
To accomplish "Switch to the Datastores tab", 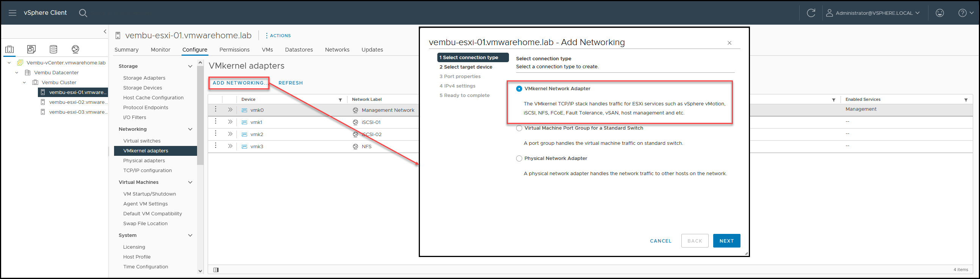I will (299, 50).
